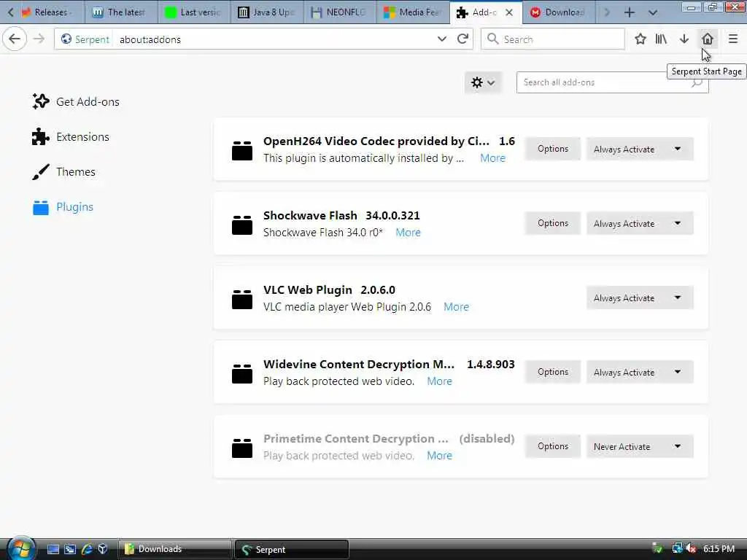
Task: Focus the Search all add-ons field
Action: coord(612,82)
